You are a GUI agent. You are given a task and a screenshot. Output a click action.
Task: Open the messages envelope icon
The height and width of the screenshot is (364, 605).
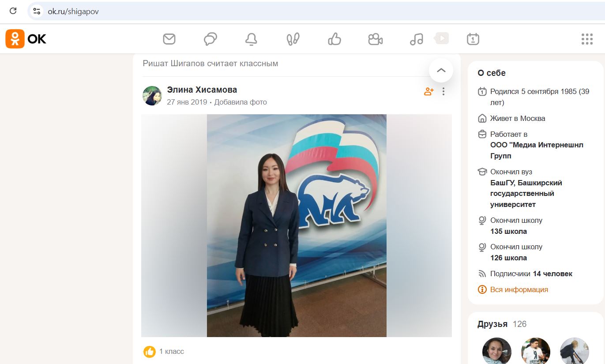coord(169,39)
